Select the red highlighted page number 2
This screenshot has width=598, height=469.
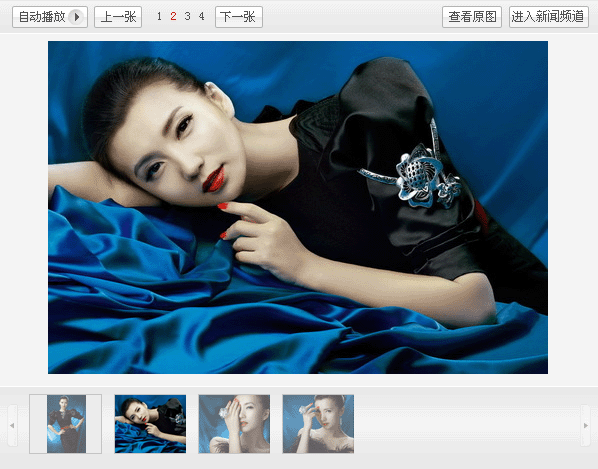point(173,16)
